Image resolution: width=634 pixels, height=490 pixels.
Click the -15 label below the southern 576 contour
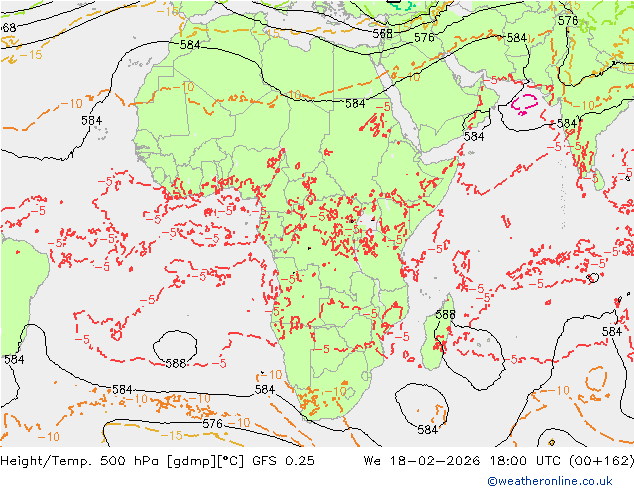click(x=172, y=435)
